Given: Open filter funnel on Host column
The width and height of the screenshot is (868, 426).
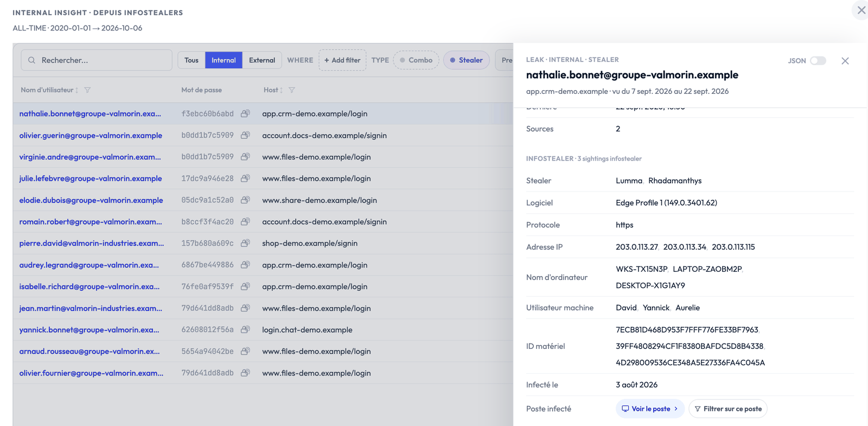Looking at the screenshot, I should 292,90.
